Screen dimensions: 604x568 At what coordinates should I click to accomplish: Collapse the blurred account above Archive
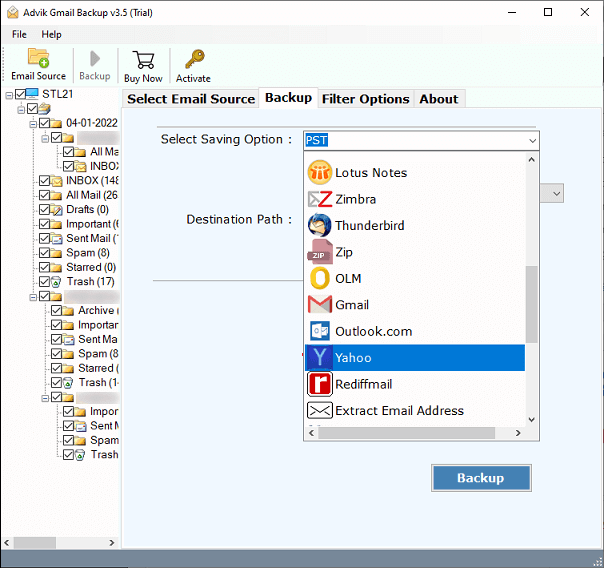[33, 297]
